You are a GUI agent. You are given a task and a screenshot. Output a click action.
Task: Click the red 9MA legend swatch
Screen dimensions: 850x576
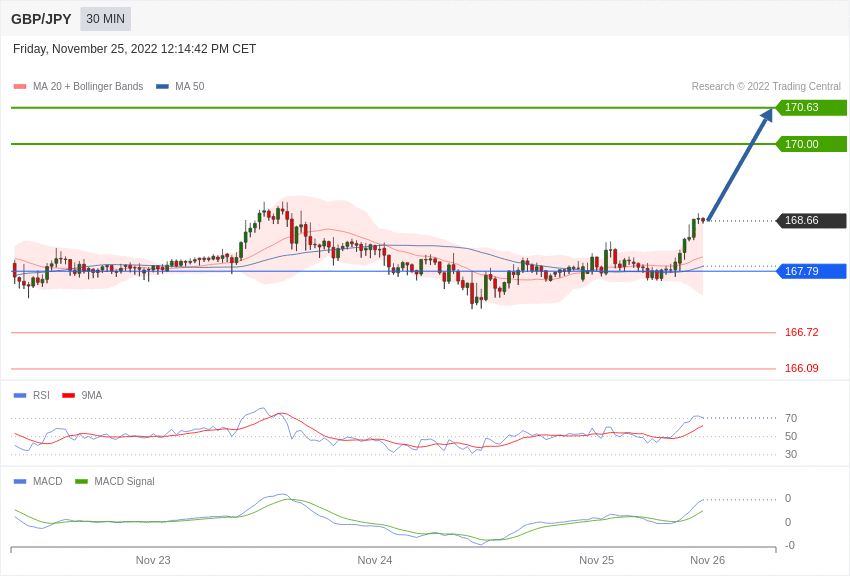[x=68, y=396]
